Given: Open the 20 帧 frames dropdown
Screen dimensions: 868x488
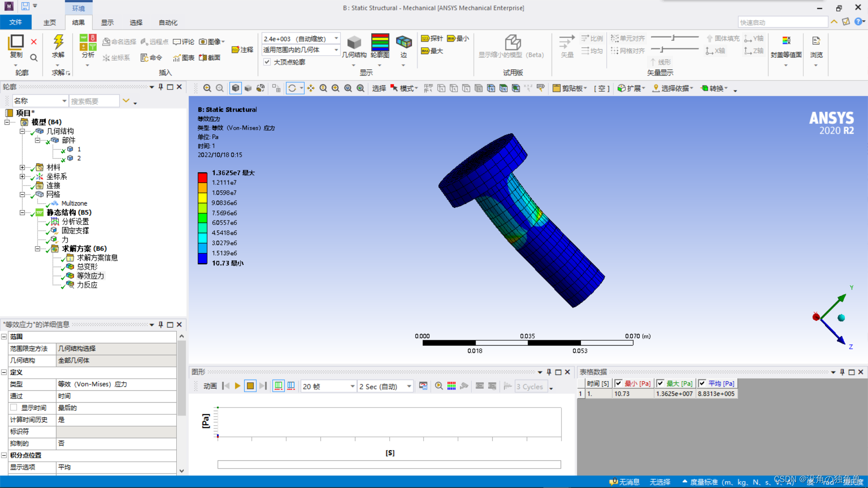Looking at the screenshot, I should pos(352,386).
